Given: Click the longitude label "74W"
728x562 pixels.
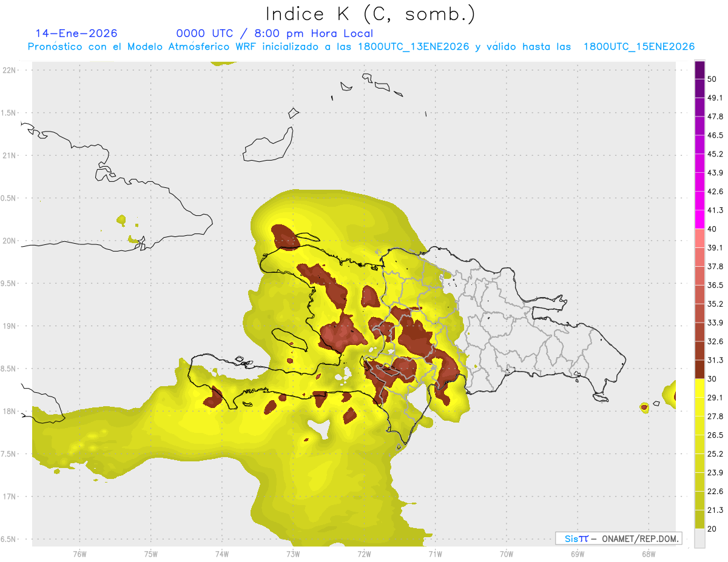Looking at the screenshot, I should coord(221,554).
